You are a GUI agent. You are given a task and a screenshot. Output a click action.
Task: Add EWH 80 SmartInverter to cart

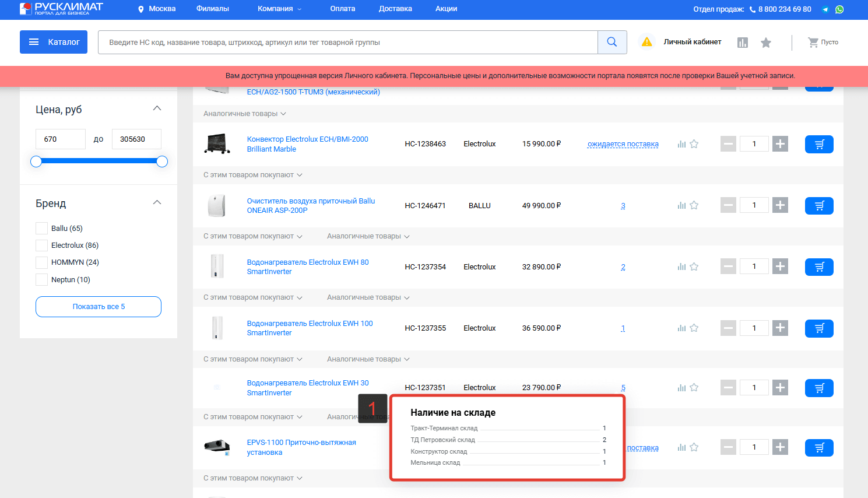click(x=819, y=267)
